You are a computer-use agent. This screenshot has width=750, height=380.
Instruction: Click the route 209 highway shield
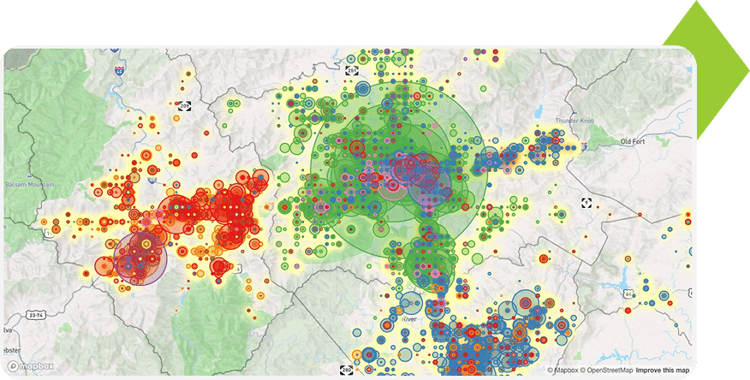[185, 106]
